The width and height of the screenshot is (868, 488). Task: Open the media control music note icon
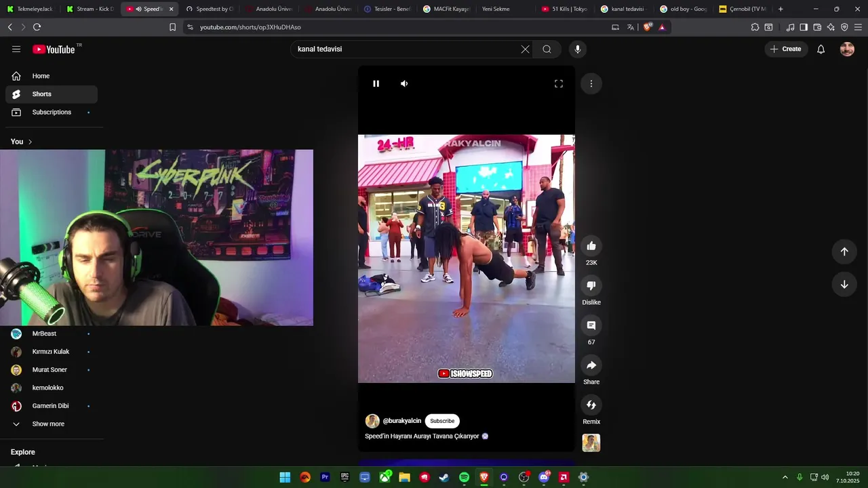point(790,27)
